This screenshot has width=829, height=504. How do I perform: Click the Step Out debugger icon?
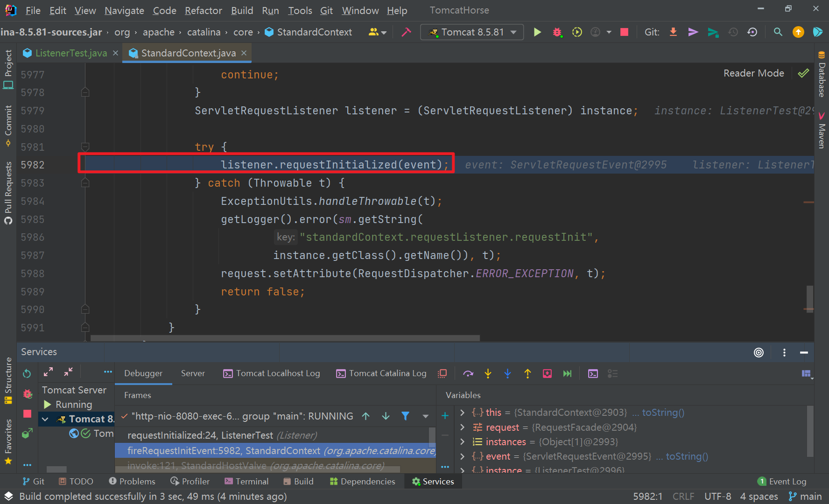coord(527,373)
